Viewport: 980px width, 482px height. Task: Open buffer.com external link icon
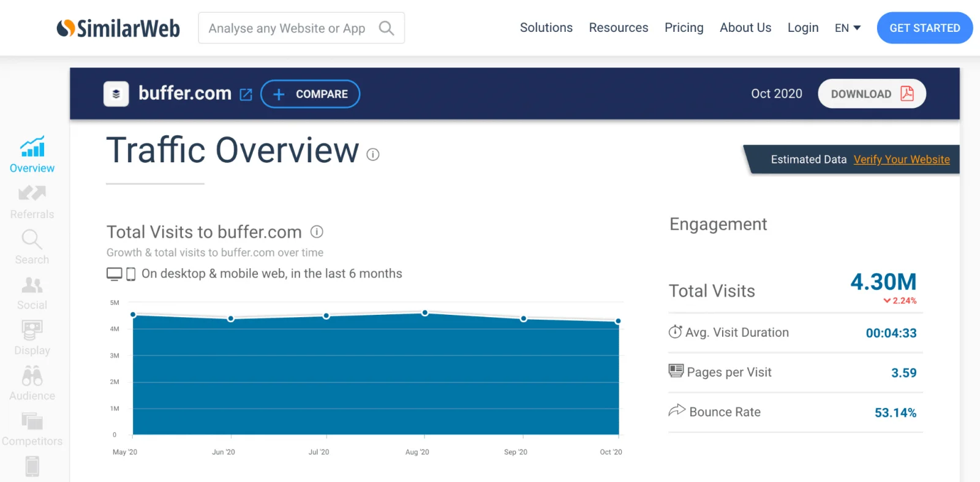[246, 94]
